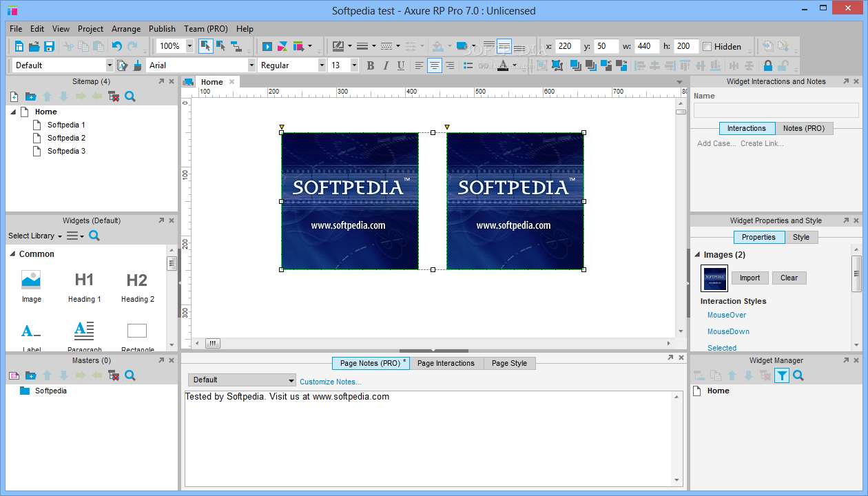
Task: Add a new master in Masters
Action: [14, 375]
